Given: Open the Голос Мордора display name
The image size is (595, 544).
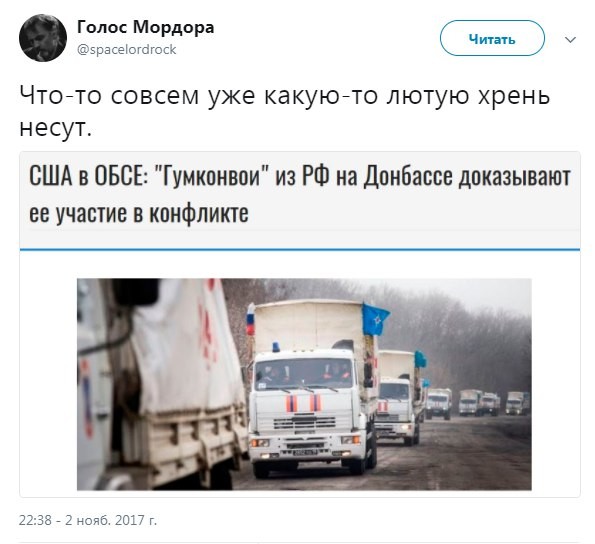Looking at the screenshot, I should pyautogui.click(x=146, y=27).
